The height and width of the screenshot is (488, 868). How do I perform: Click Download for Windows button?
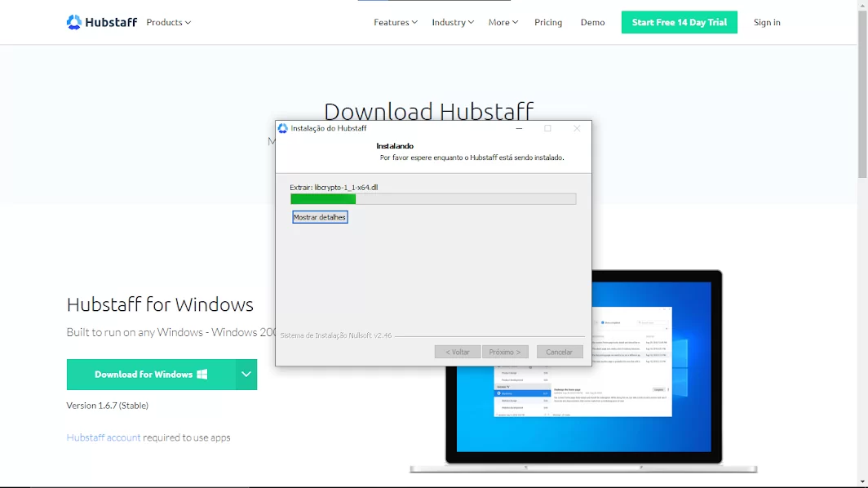tap(151, 375)
